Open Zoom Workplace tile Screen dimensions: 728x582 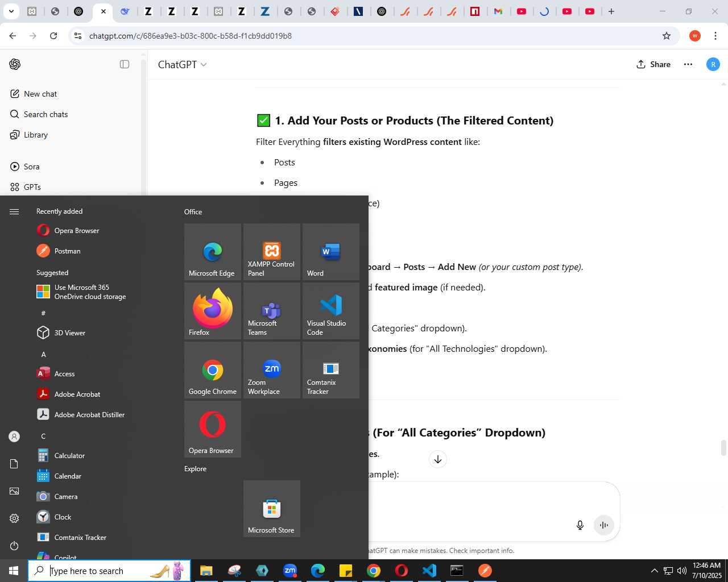[x=272, y=370]
